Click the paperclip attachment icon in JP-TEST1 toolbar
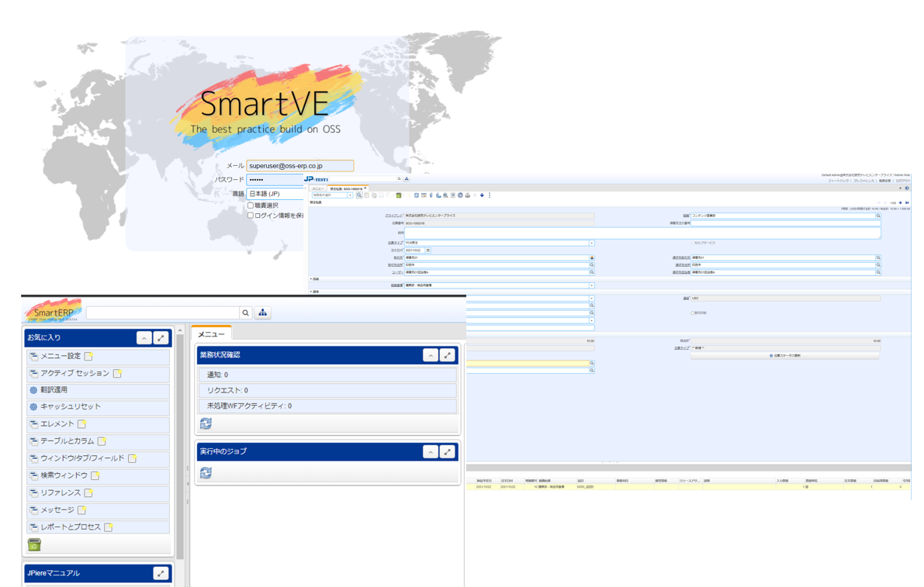 [x=431, y=195]
